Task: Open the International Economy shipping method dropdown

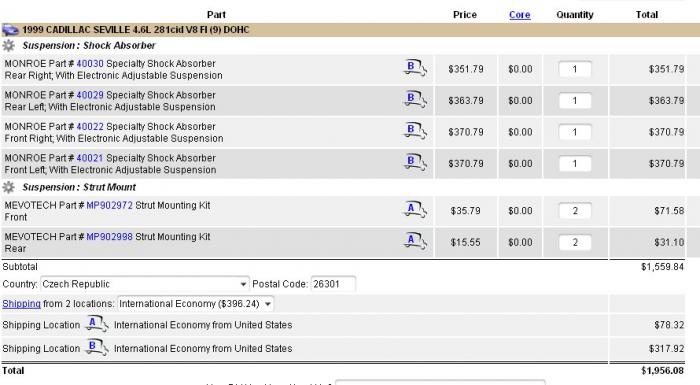Action: [x=195, y=304]
